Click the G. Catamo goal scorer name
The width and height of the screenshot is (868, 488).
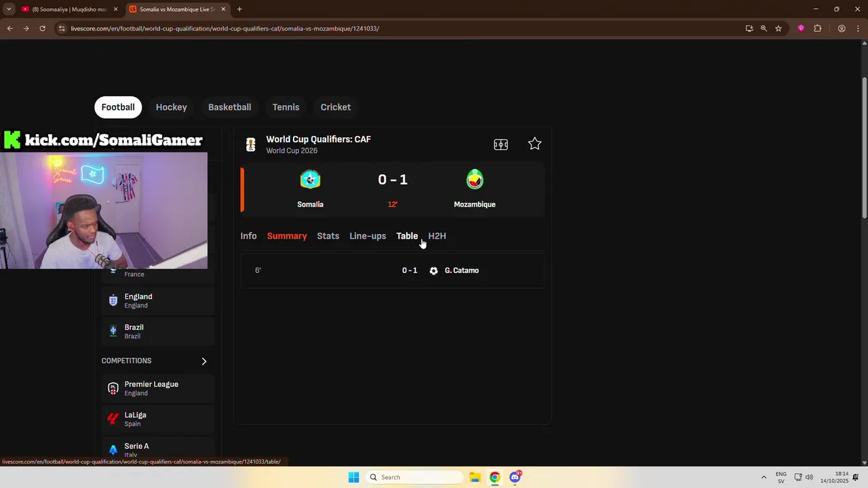(x=462, y=270)
